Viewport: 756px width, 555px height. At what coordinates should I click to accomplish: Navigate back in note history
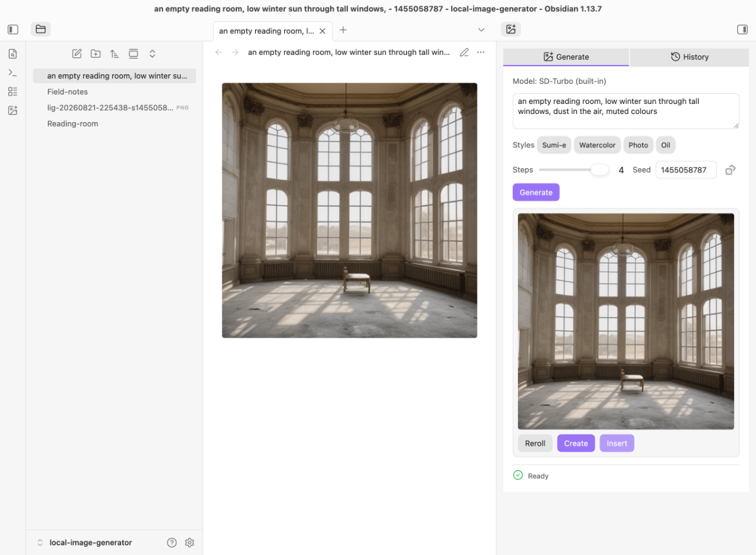click(219, 52)
